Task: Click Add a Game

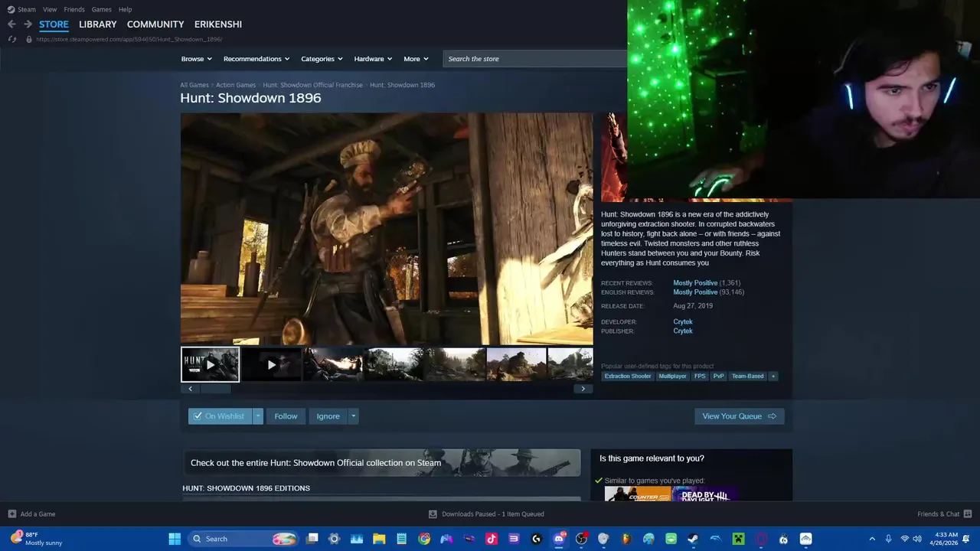Action: [x=31, y=514]
